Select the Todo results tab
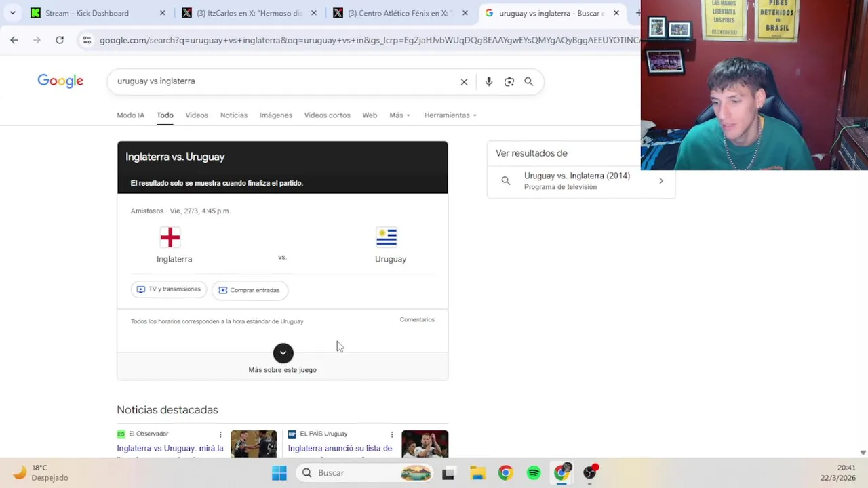Screen dimensions: 868x488 pyautogui.click(x=165, y=115)
